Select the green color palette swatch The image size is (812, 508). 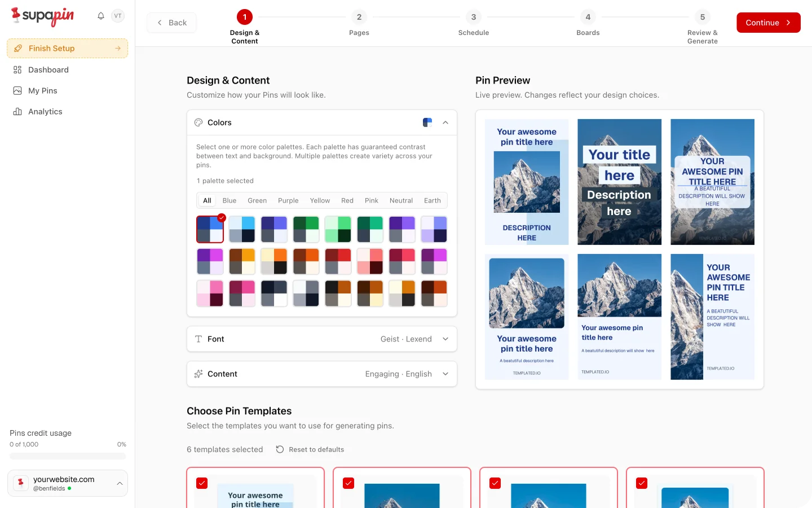(306, 229)
